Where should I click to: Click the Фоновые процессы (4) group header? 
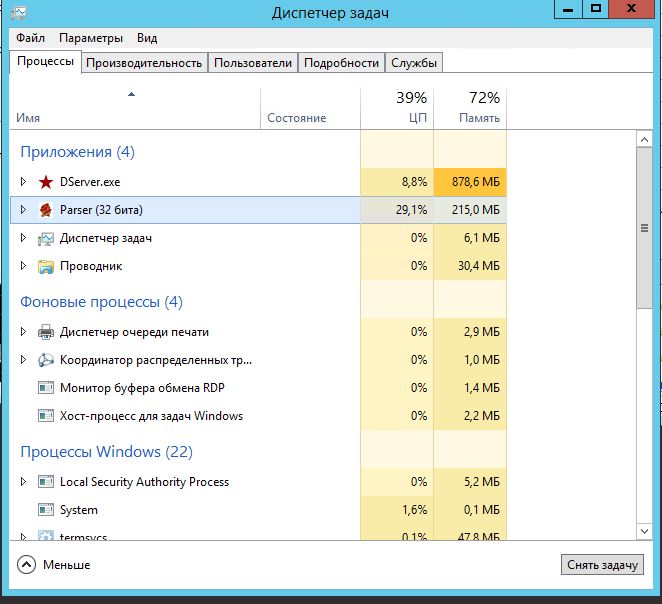[x=101, y=302]
